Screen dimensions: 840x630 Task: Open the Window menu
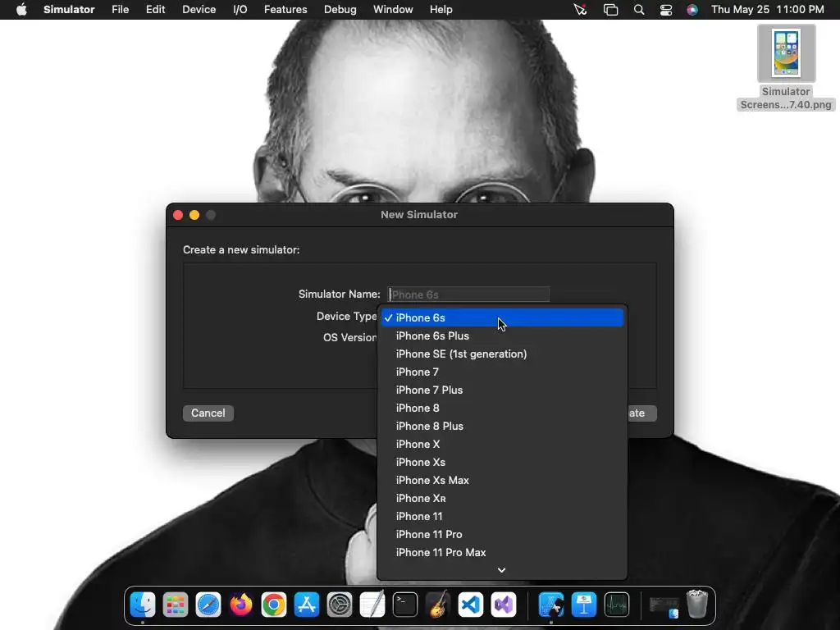click(x=393, y=10)
